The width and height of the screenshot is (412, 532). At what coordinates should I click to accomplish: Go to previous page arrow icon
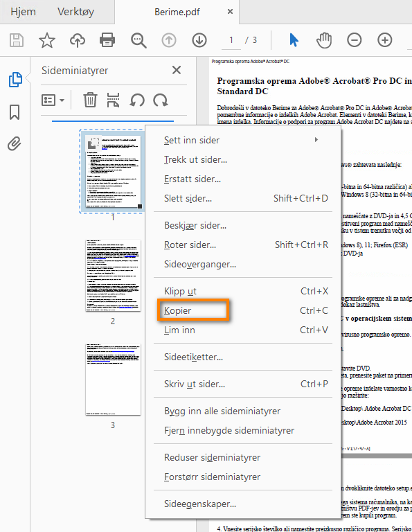click(x=168, y=40)
